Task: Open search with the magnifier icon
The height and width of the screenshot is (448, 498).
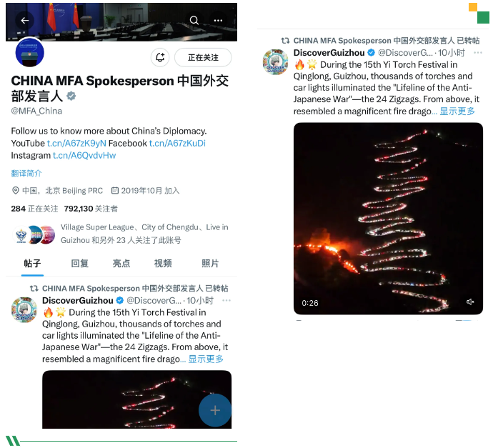Action: click(194, 20)
